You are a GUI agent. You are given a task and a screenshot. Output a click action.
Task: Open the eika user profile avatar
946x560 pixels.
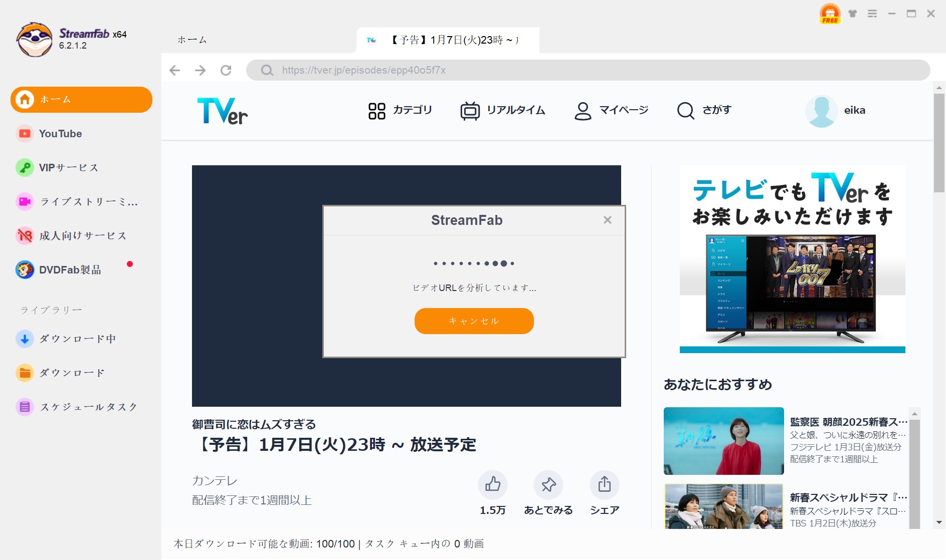click(x=821, y=111)
